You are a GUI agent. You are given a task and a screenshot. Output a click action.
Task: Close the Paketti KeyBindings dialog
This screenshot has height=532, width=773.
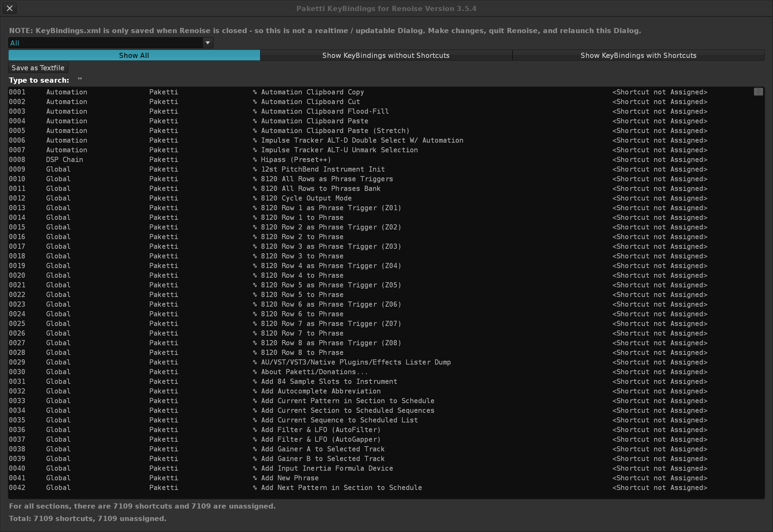pos(10,8)
